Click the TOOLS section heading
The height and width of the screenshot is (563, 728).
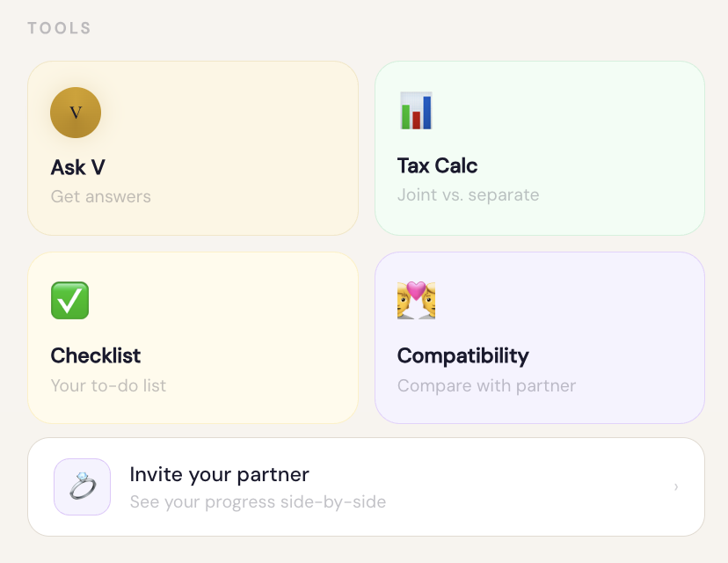[x=60, y=28]
